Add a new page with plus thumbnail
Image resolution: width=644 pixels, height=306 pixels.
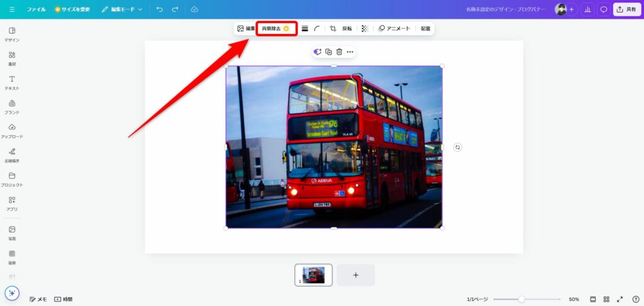click(x=355, y=275)
